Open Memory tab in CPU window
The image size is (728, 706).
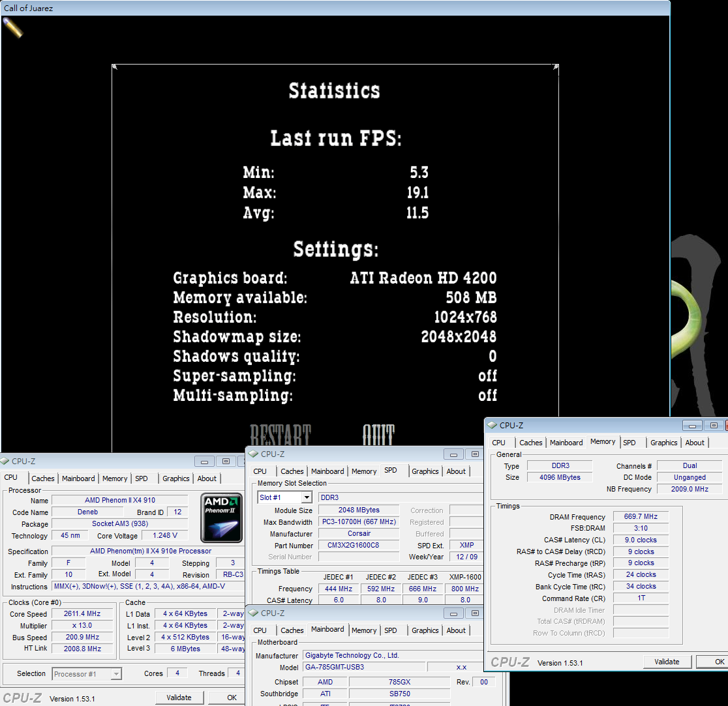point(115,478)
